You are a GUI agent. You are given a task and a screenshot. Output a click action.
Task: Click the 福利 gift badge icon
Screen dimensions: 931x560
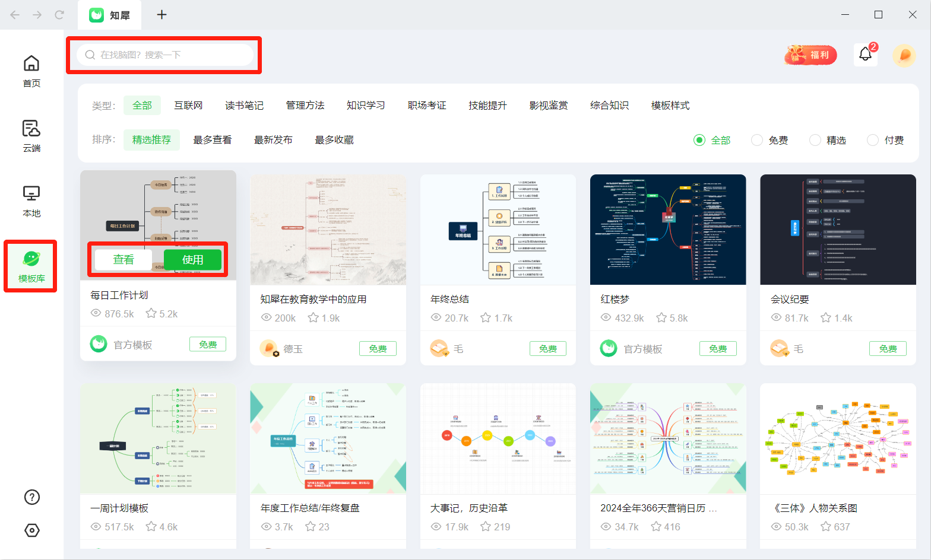(810, 55)
